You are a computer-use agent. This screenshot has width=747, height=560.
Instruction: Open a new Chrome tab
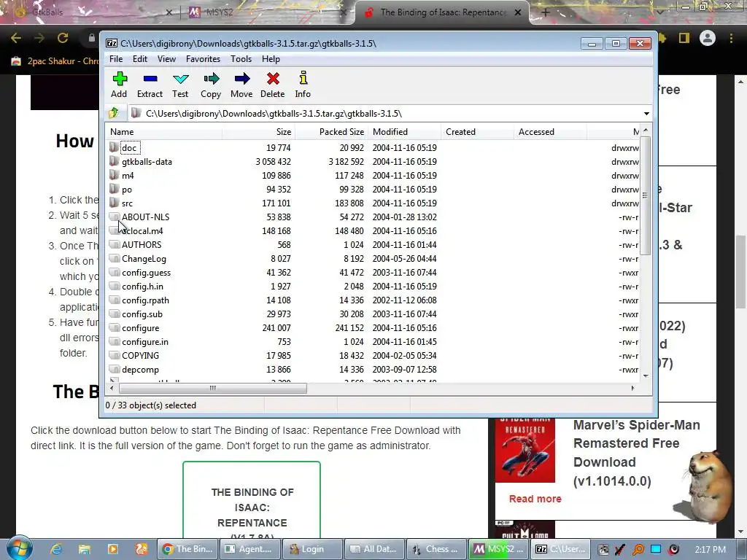click(x=546, y=12)
